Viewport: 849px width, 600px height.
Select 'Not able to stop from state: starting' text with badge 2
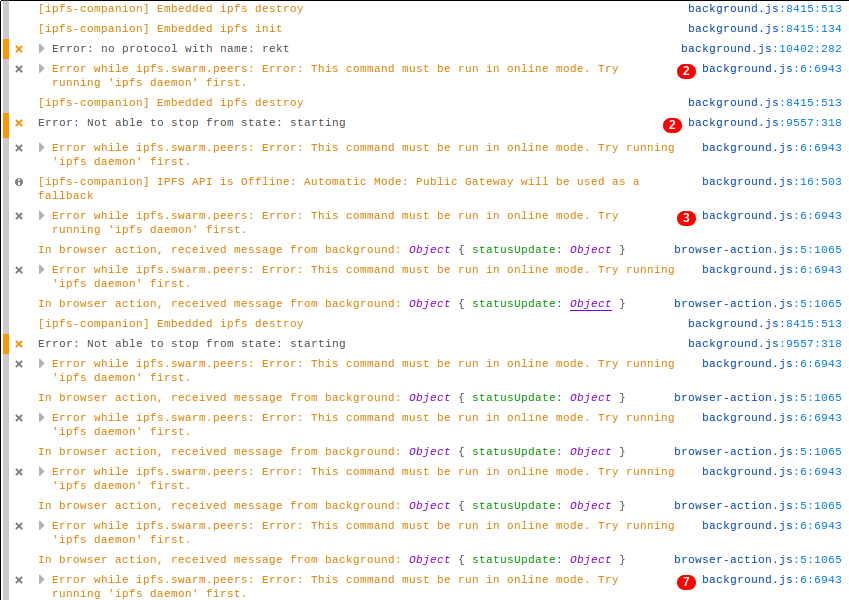coord(192,123)
